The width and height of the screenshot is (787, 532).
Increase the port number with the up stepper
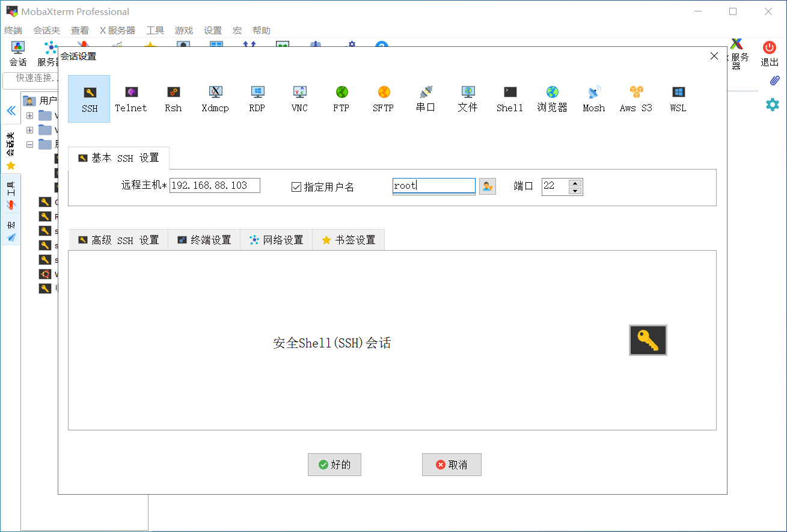575,183
